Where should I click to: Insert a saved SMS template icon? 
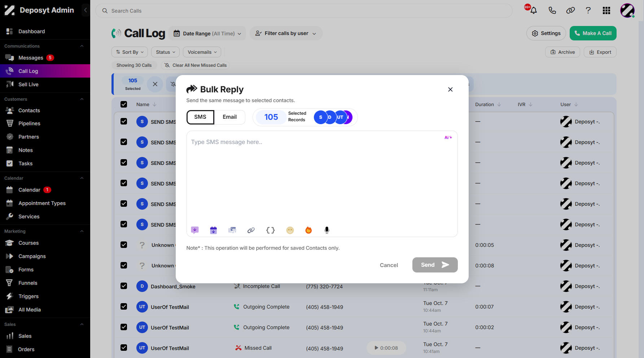[x=195, y=230]
